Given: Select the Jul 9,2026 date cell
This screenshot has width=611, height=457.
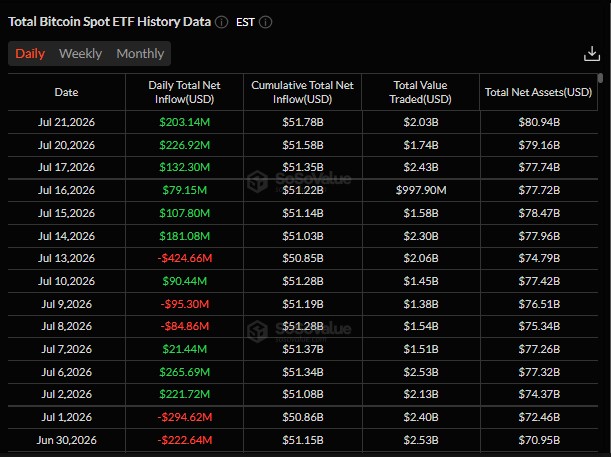Looking at the screenshot, I should click(x=67, y=304).
